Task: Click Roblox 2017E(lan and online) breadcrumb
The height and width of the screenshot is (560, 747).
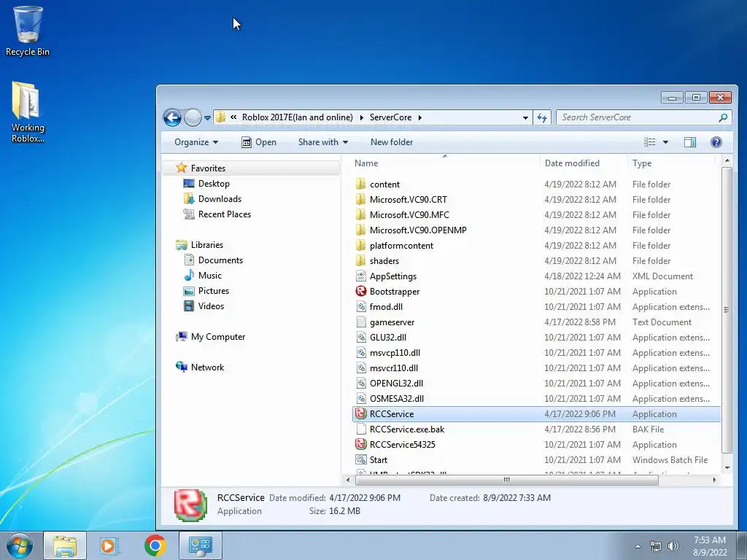Action: pos(298,117)
